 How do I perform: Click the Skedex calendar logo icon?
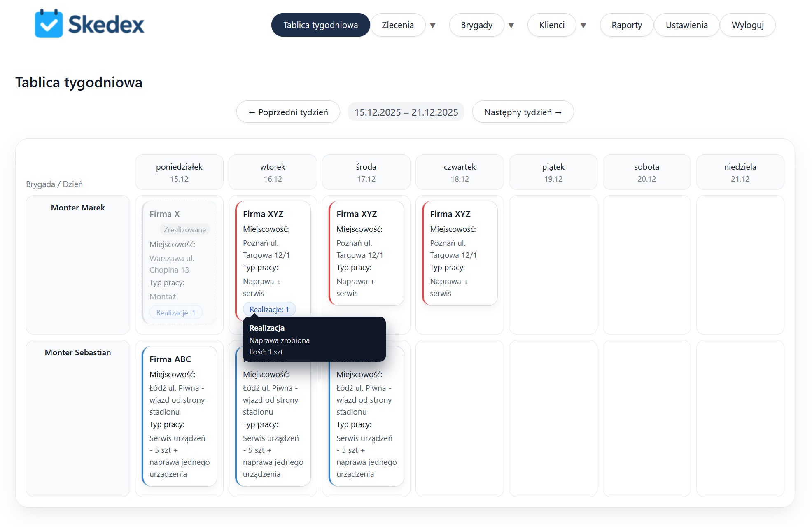tap(49, 23)
